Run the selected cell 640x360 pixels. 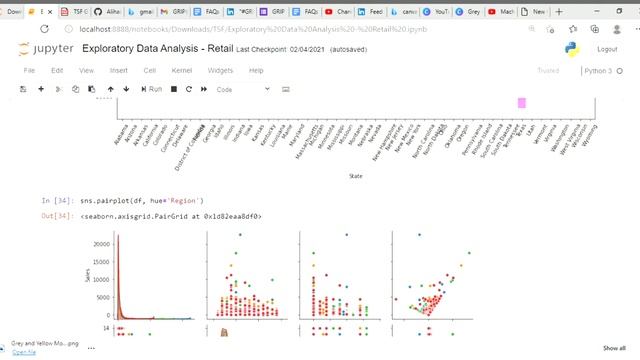151,89
